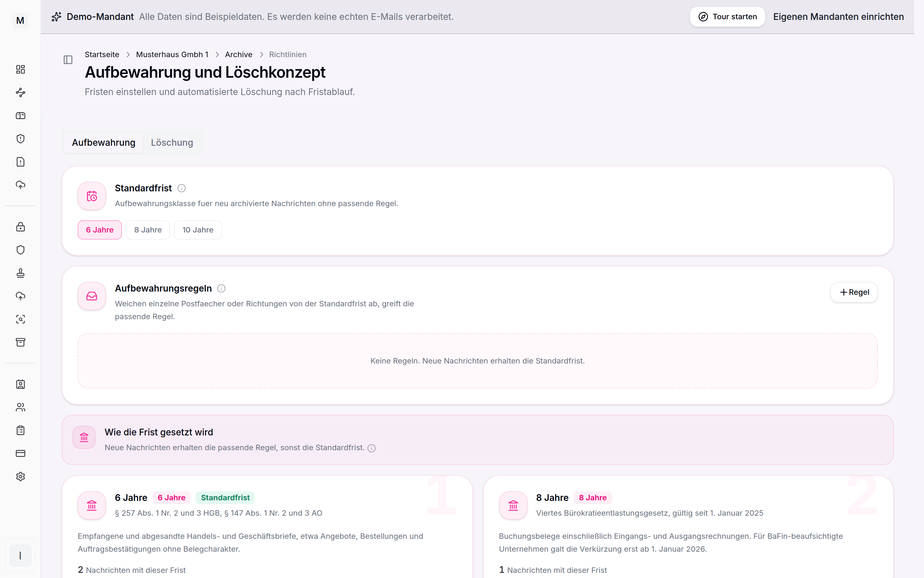Image resolution: width=924 pixels, height=578 pixels.
Task: Open the clipboard list icon in sidebar
Action: pyautogui.click(x=20, y=430)
